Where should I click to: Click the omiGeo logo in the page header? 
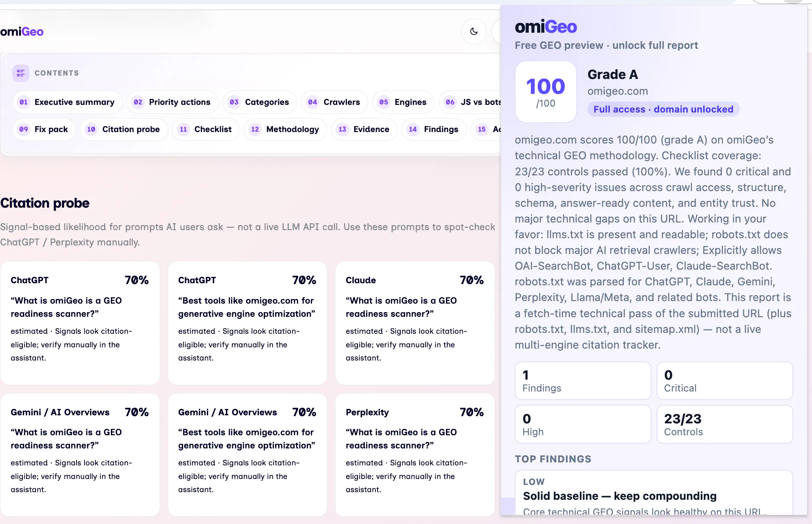22,32
